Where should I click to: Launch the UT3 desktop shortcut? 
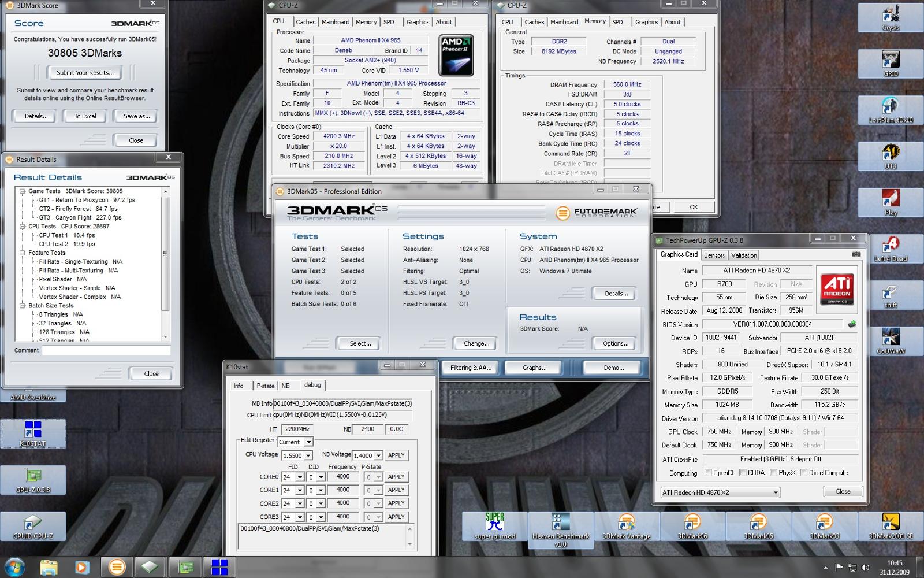pyautogui.click(x=890, y=157)
